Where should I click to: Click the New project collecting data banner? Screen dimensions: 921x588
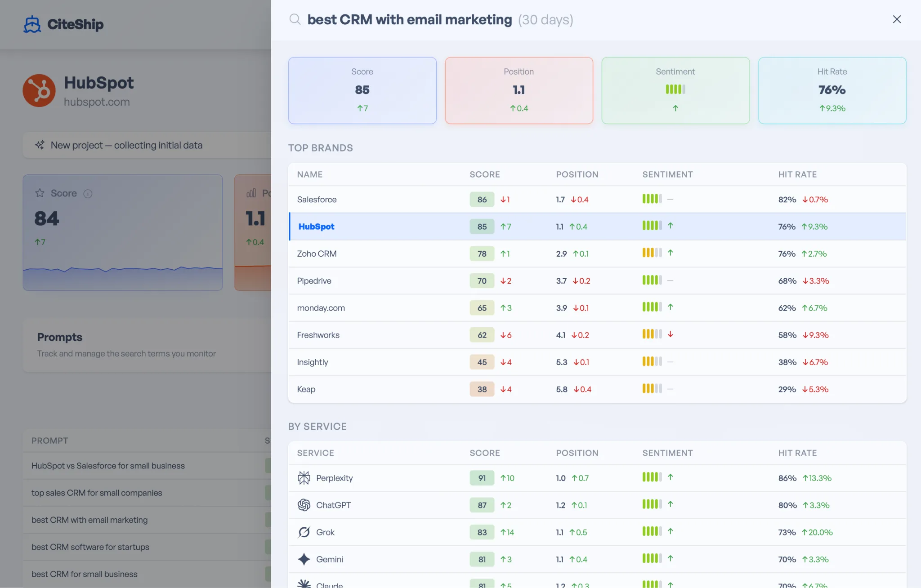pos(147,145)
